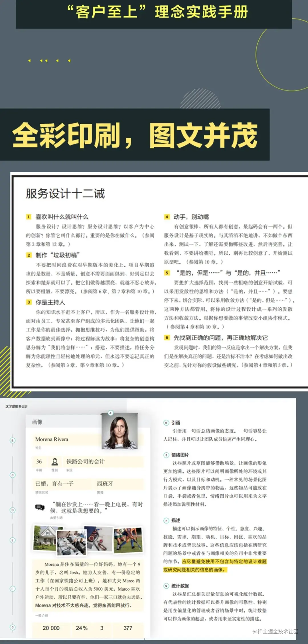Click the office workers mood photo
The height and width of the screenshot is (644, 308).
[71, 543]
